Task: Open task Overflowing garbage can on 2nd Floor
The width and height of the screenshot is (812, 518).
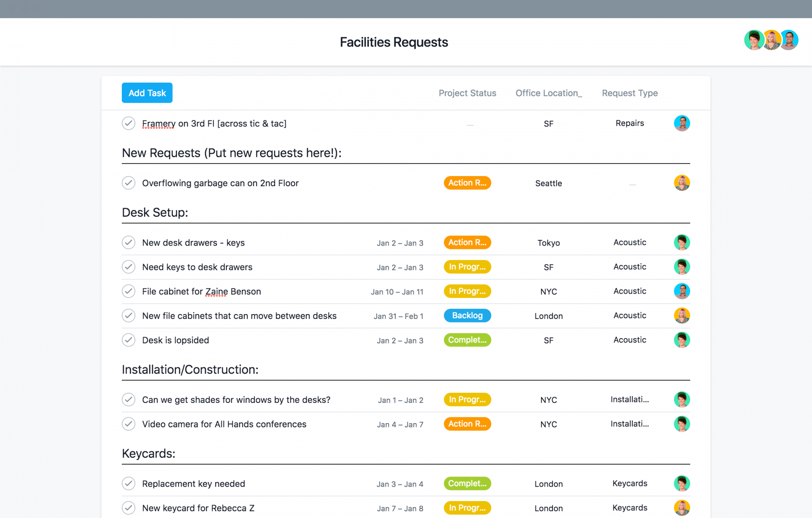Action: pos(220,183)
